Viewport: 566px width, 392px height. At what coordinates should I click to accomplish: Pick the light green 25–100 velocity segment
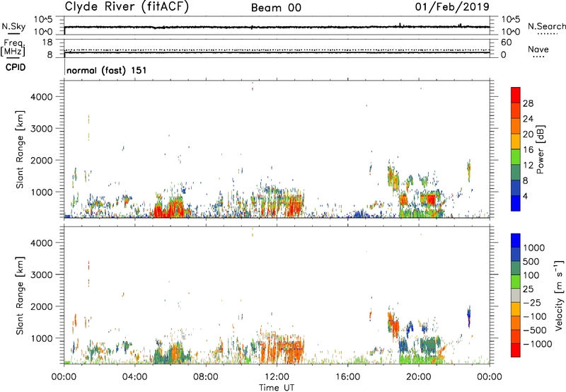[x=516, y=282]
